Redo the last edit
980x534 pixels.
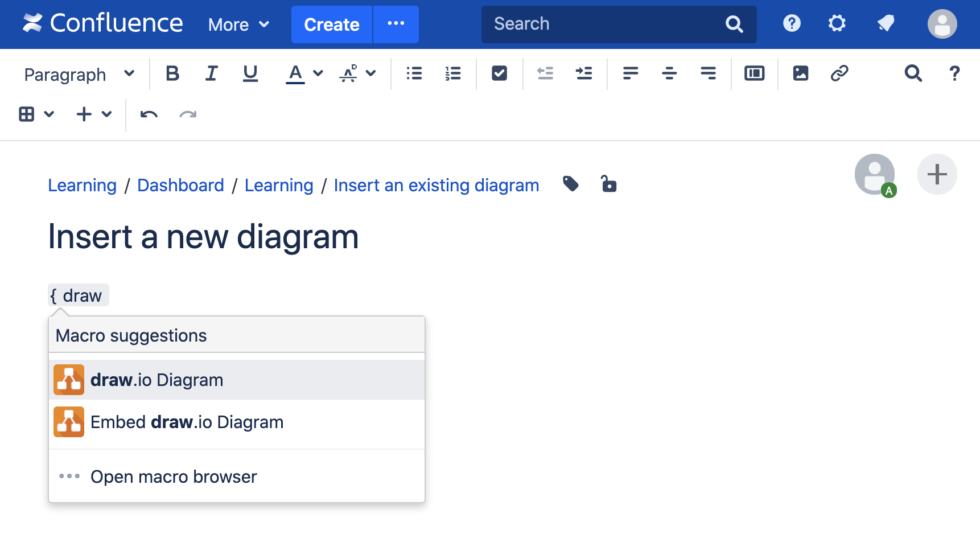click(188, 114)
